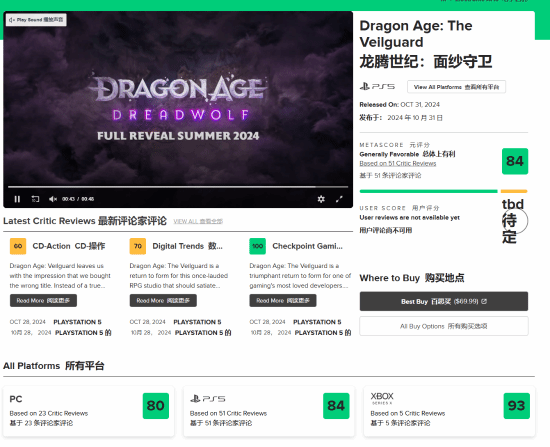
Task: Click CD-Action score 60 badge
Action: 18,246
